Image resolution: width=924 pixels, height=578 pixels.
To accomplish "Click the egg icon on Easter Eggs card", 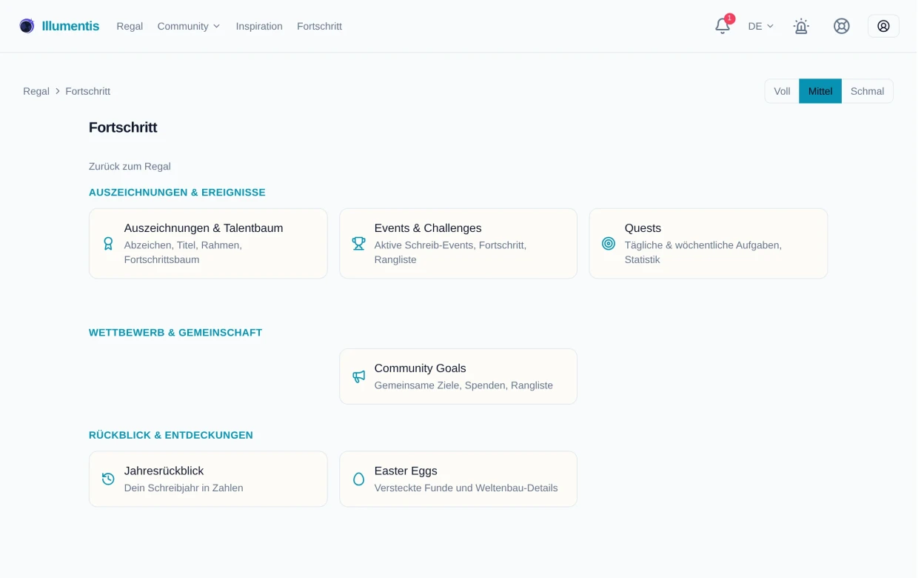I will click(358, 479).
